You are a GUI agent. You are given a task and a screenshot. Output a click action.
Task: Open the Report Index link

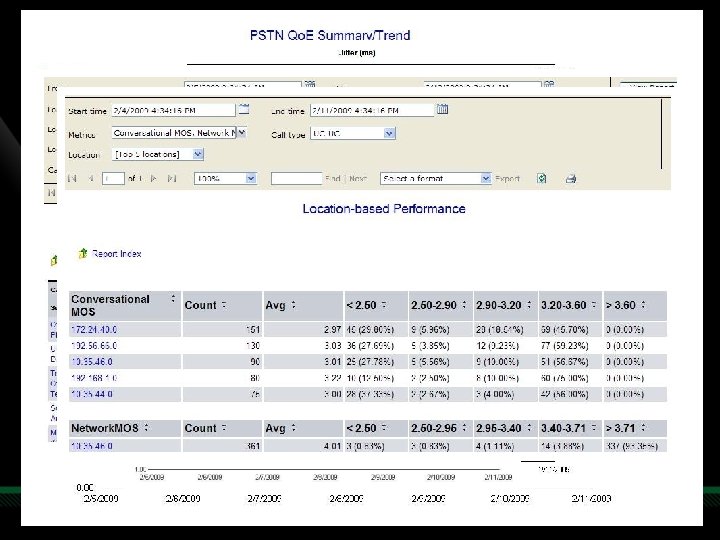117,253
